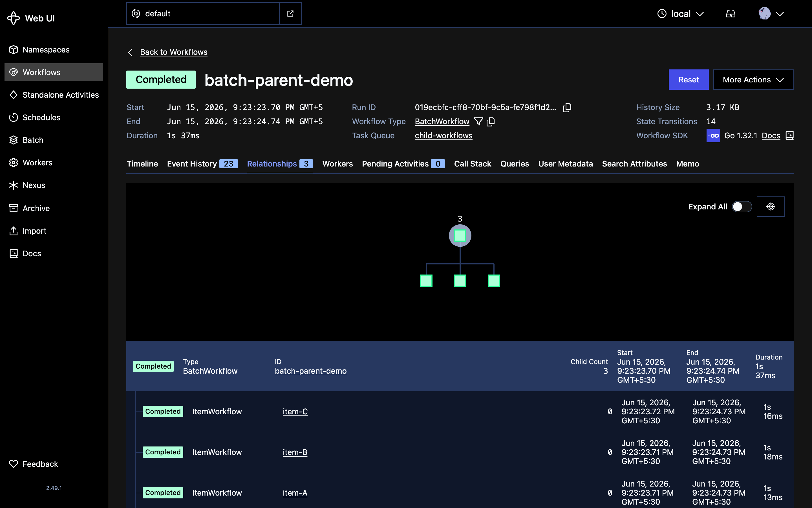The image size is (812, 508).
Task: Open the item-A child workflow link
Action: click(x=295, y=493)
